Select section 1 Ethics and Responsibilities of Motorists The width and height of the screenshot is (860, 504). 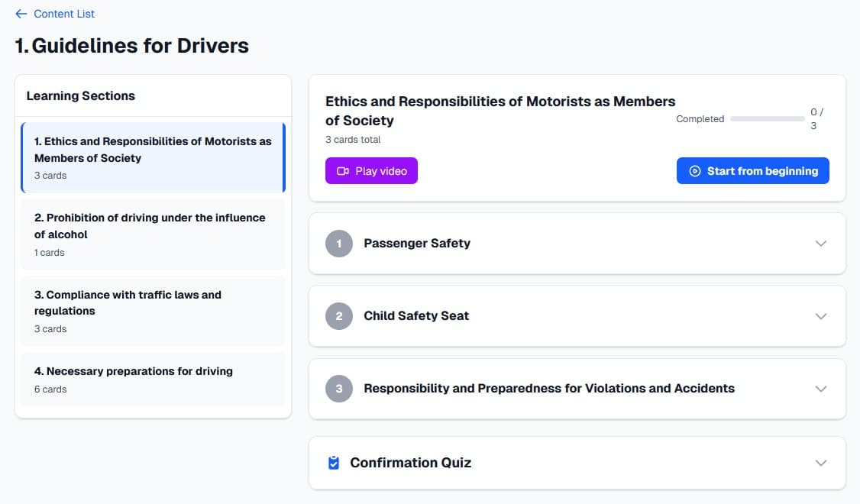[153, 157]
